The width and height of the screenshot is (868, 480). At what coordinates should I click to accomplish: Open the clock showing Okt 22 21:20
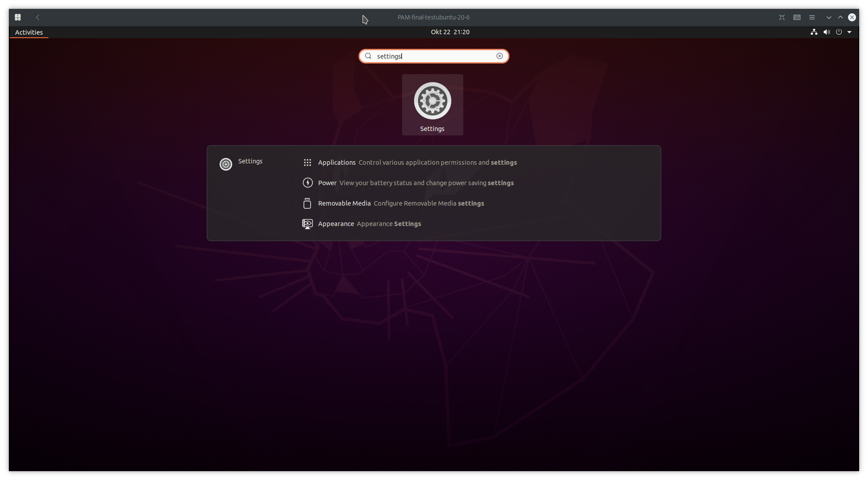click(450, 32)
